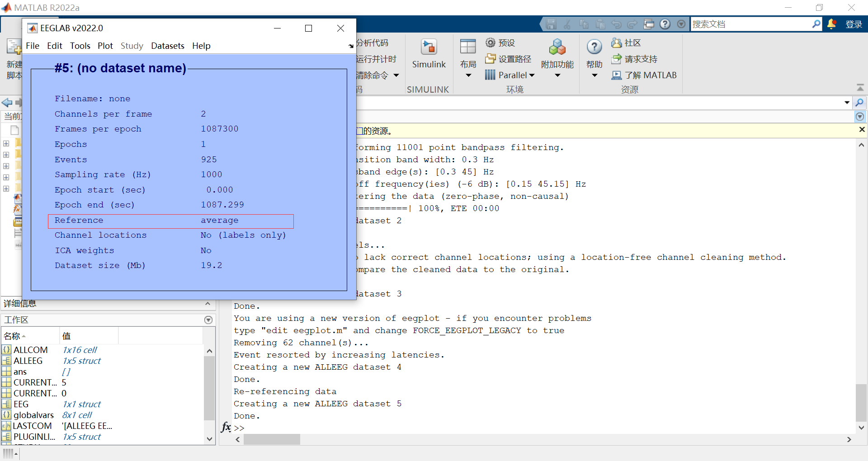Click Learn MATLAB (了解 MATLAB)
The height and width of the screenshot is (461, 868).
644,75
